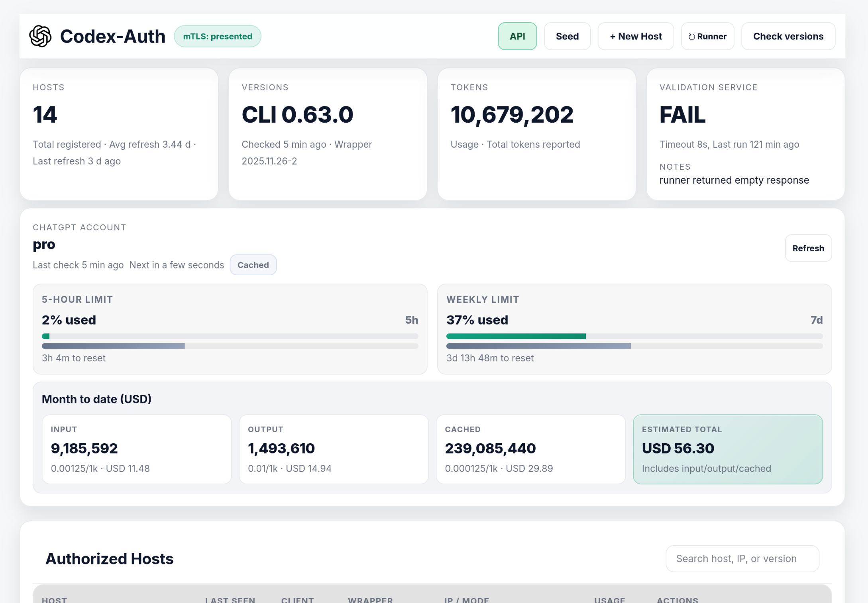Add a host with New Host
868x603 pixels.
tap(635, 36)
